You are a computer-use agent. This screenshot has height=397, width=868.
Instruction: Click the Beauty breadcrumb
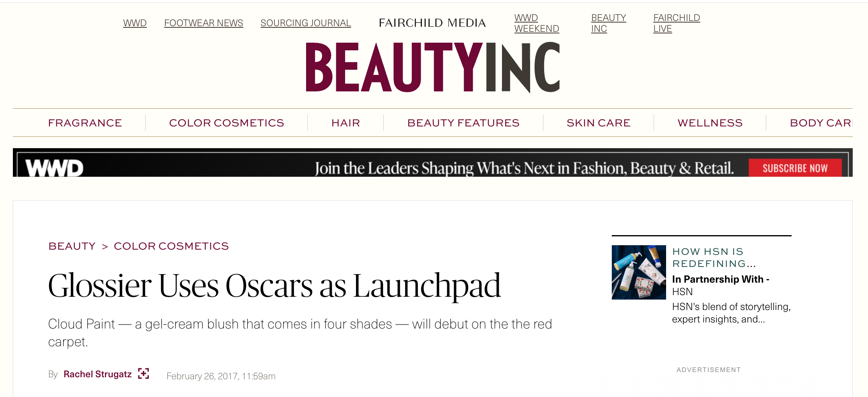tap(72, 246)
